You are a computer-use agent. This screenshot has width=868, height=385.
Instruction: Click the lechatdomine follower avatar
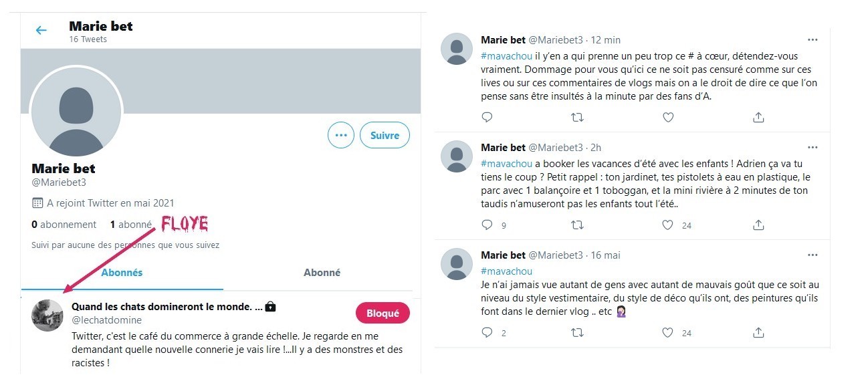[47, 315]
